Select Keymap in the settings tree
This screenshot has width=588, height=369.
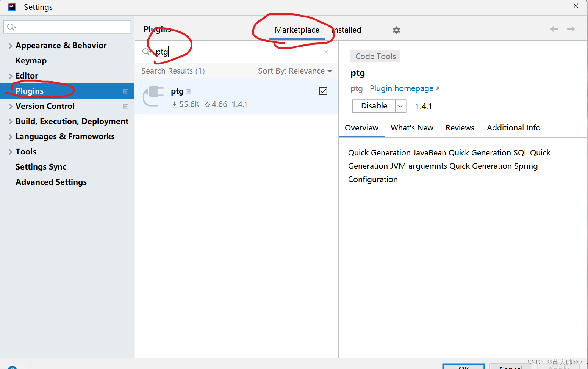tap(31, 61)
